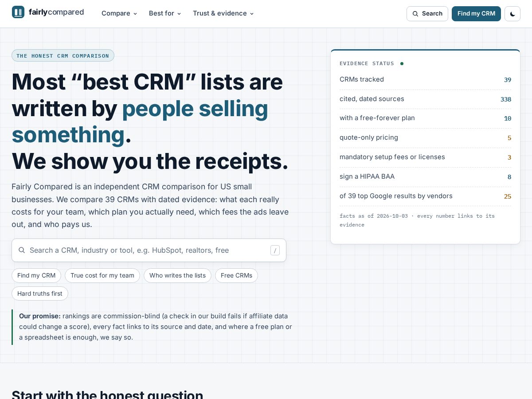Open the cited, dated sources count 338
Screen dimensions: 532x399
point(506,99)
